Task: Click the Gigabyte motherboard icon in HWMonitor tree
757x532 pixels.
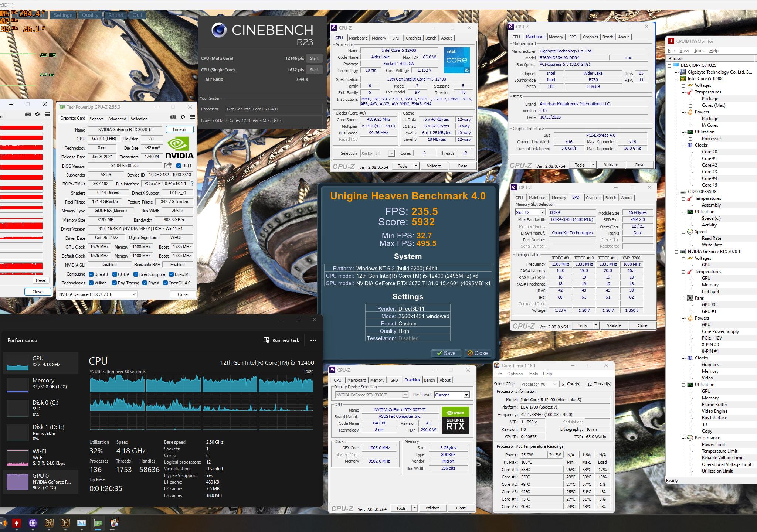Action: (x=683, y=72)
